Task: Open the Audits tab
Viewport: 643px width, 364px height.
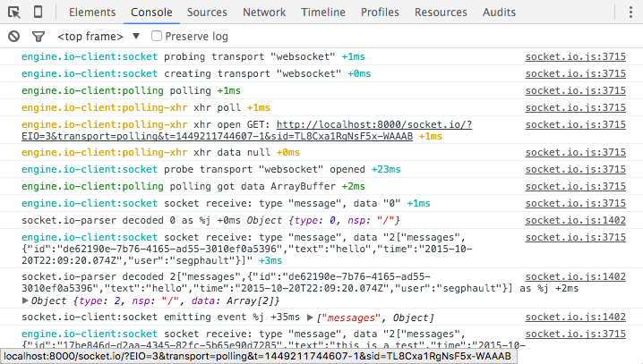Action: [499, 13]
